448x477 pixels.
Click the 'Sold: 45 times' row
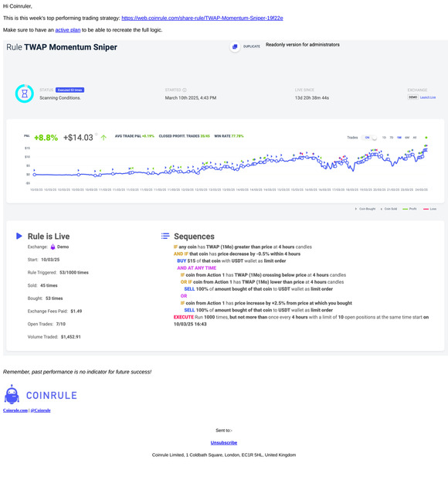coord(42,285)
